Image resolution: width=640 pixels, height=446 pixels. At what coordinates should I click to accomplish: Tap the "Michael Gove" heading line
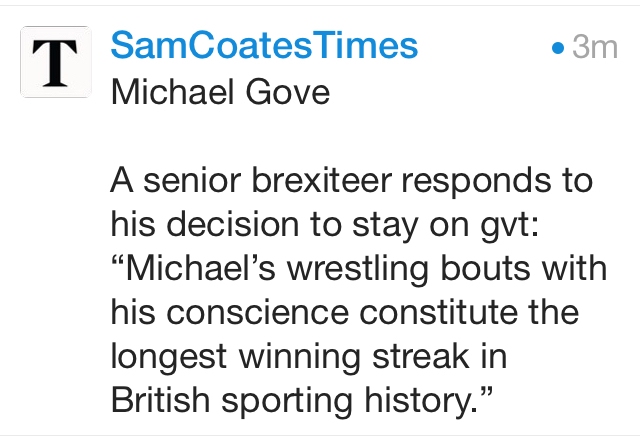220,92
